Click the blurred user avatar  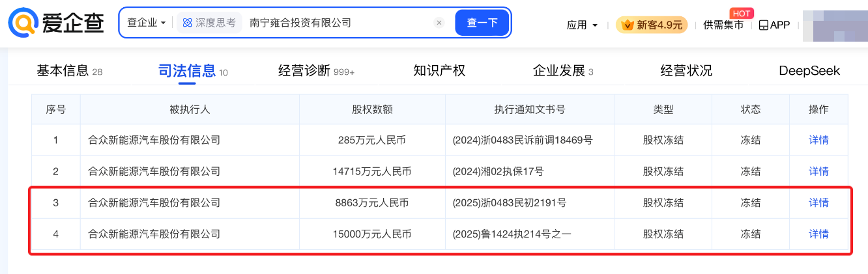pyautogui.click(x=834, y=25)
